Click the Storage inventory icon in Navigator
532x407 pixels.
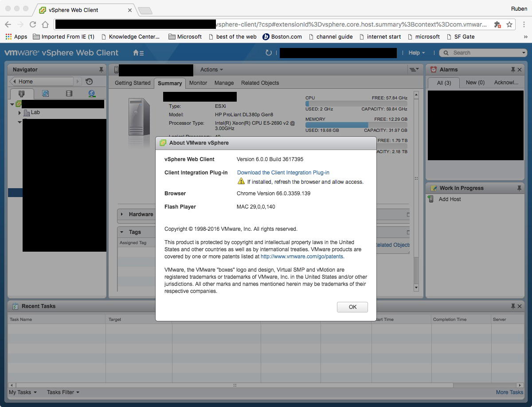69,93
